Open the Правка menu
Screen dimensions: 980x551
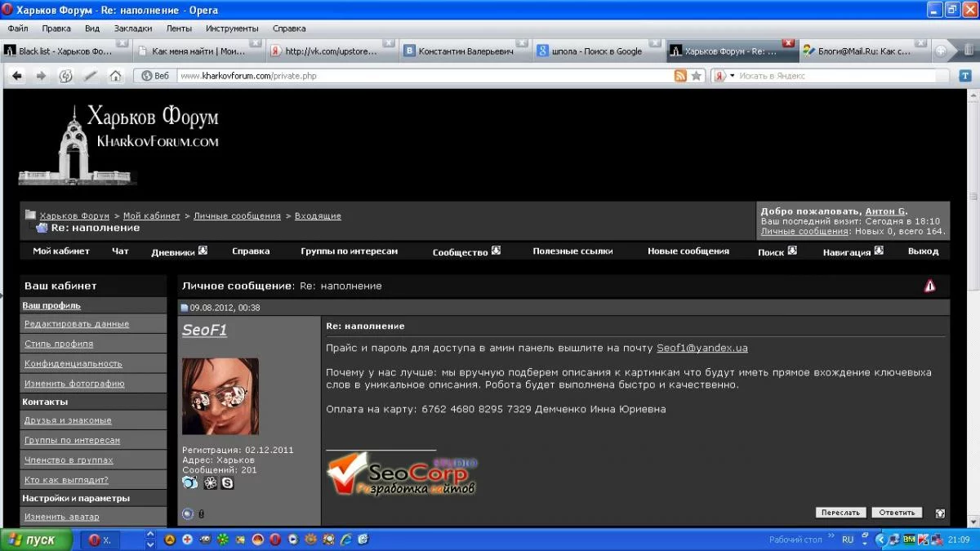(56, 28)
